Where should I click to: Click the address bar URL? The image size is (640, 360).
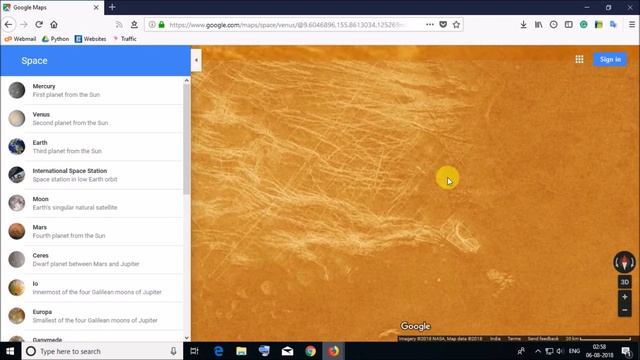pyautogui.click(x=286, y=25)
